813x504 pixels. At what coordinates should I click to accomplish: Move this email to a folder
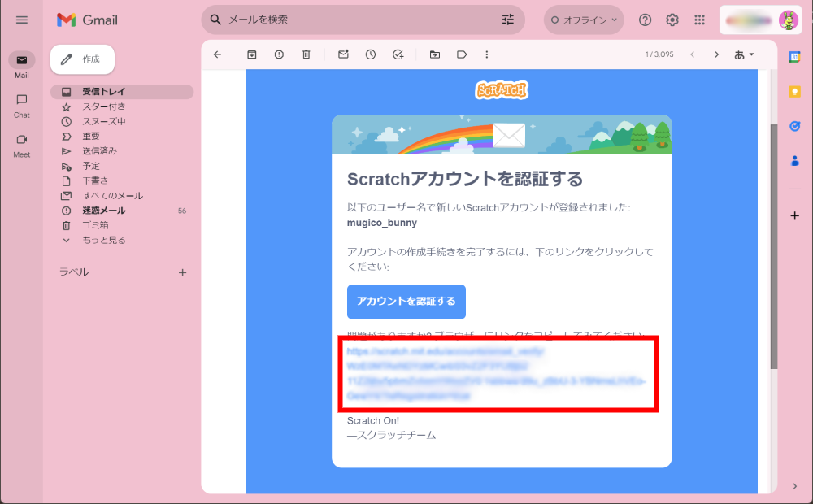point(435,54)
